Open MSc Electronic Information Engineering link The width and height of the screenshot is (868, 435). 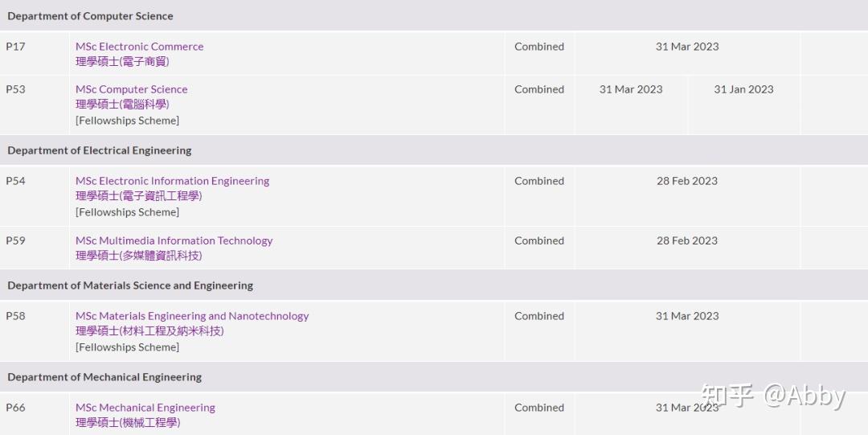172,181
